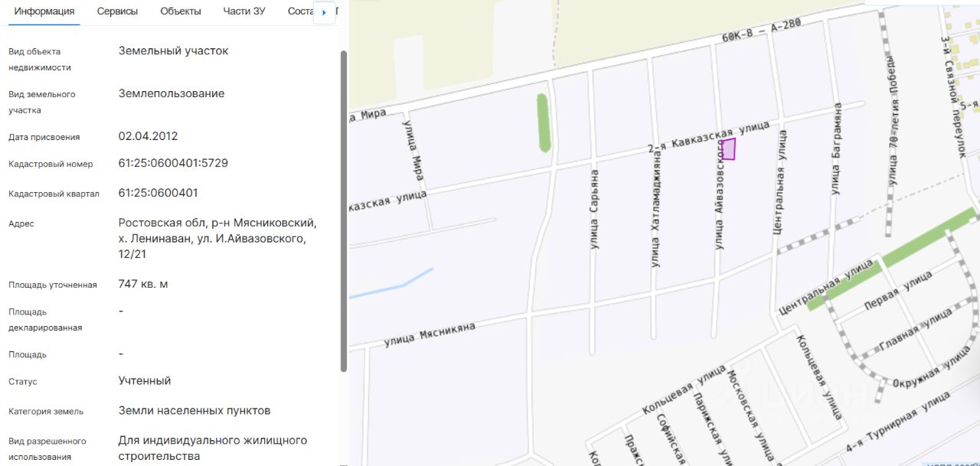This screenshot has width=980, height=466.
Task: Click the area value 747 кв. м
Action: pos(143,284)
